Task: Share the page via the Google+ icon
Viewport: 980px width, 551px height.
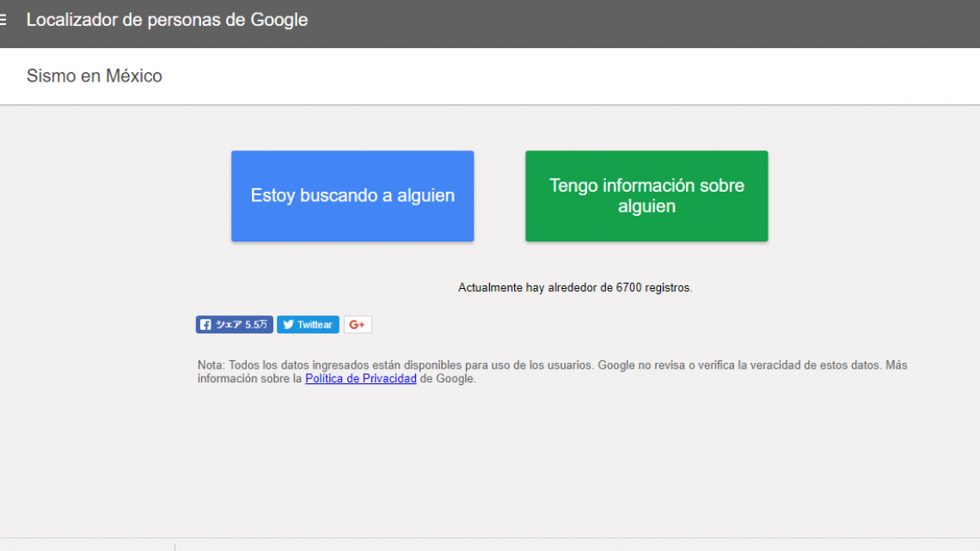Action: click(x=358, y=325)
